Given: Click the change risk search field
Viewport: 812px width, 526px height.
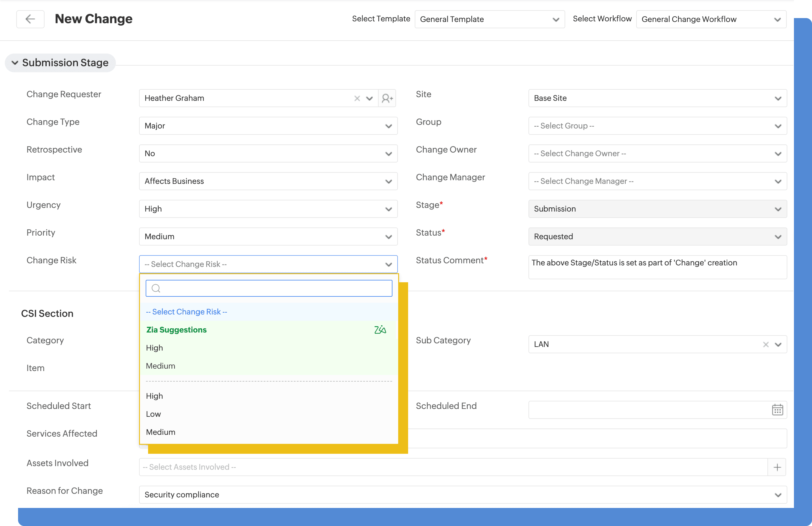Looking at the screenshot, I should [x=273, y=288].
